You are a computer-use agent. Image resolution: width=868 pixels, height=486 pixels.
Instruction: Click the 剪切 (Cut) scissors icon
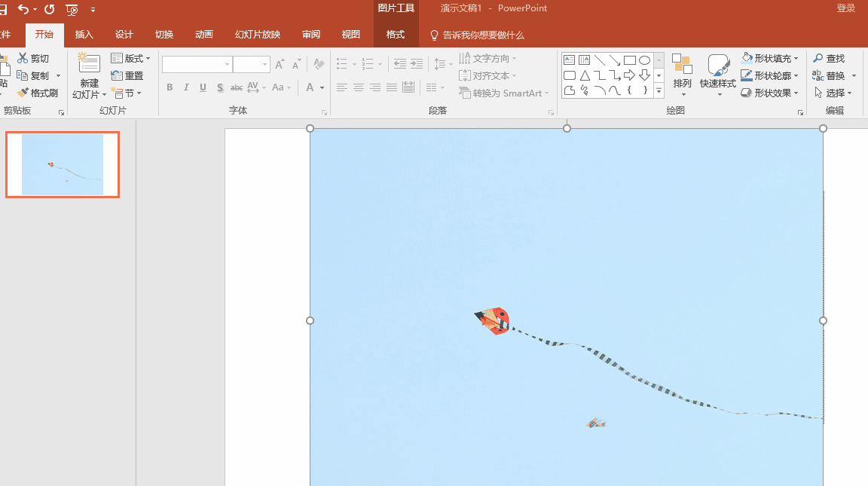click(x=23, y=58)
